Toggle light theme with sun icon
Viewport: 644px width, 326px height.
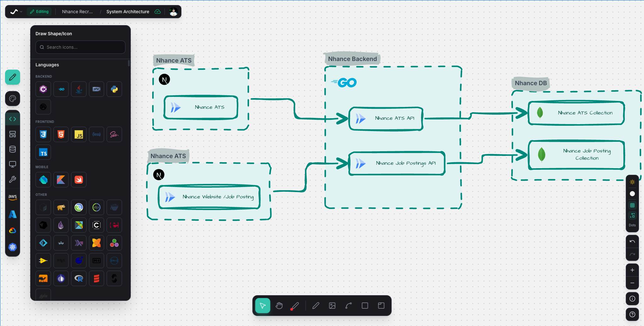coord(632,182)
